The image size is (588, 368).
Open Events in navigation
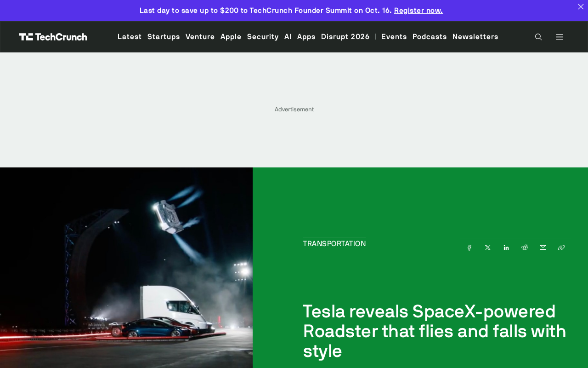[394, 37]
